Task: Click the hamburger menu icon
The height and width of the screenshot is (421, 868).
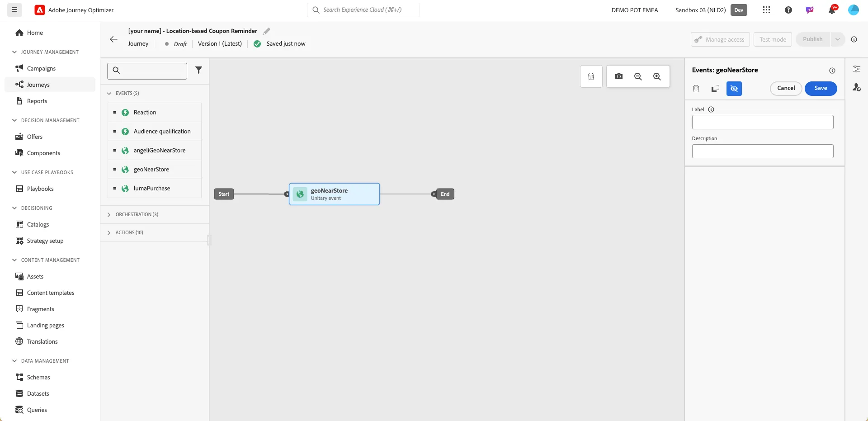Action: click(14, 9)
